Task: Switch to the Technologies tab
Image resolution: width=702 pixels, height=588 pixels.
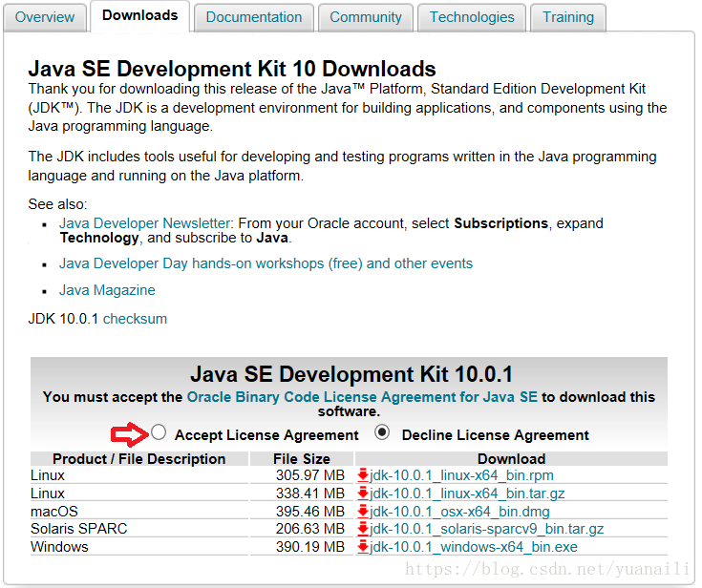Action: (x=472, y=17)
